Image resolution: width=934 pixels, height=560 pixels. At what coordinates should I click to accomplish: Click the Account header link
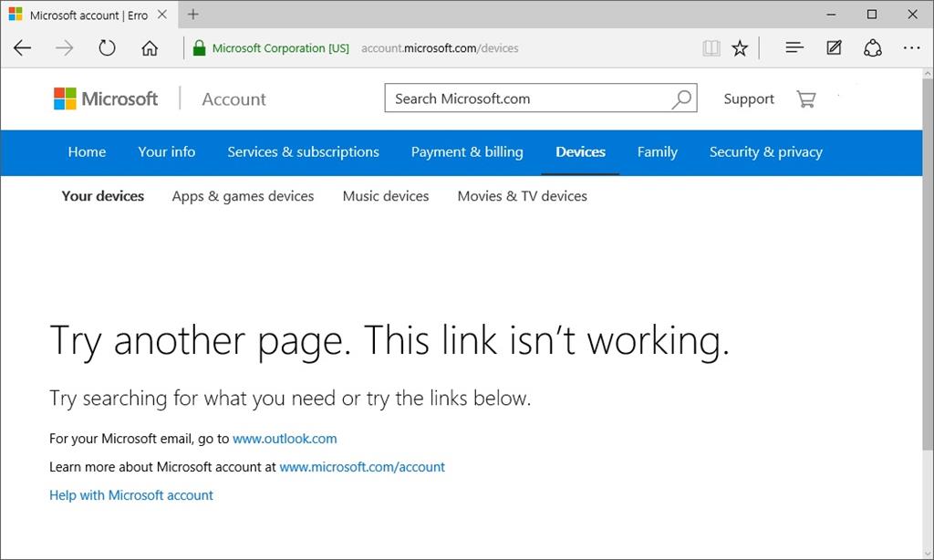(234, 99)
